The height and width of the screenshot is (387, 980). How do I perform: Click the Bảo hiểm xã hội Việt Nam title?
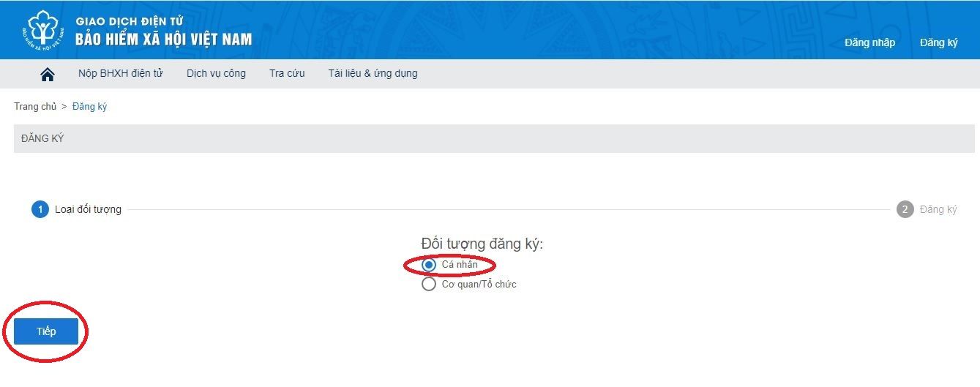pyautogui.click(x=163, y=39)
